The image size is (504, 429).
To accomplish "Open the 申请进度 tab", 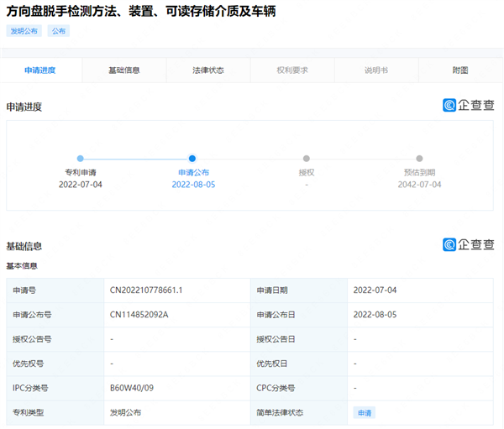I will (x=40, y=70).
